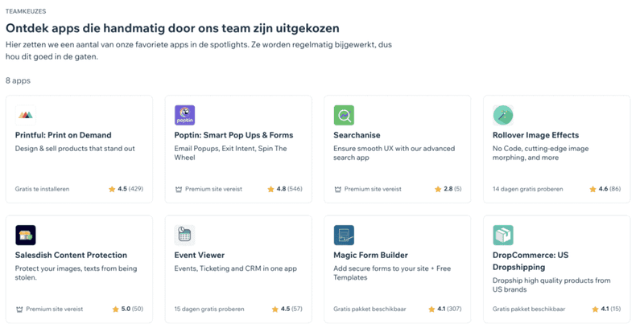The image size is (644, 336).
Task: Click the Poptin purple app icon
Action: [185, 116]
